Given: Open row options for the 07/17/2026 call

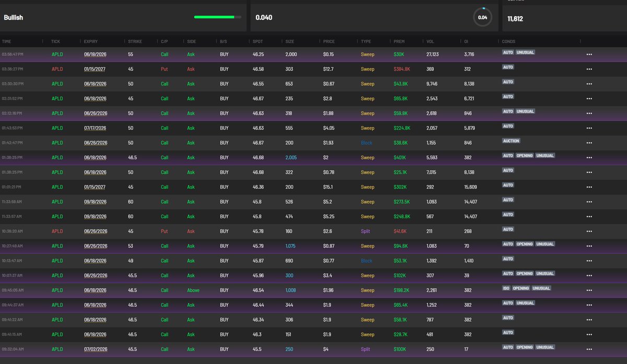Looking at the screenshot, I should (x=589, y=128).
